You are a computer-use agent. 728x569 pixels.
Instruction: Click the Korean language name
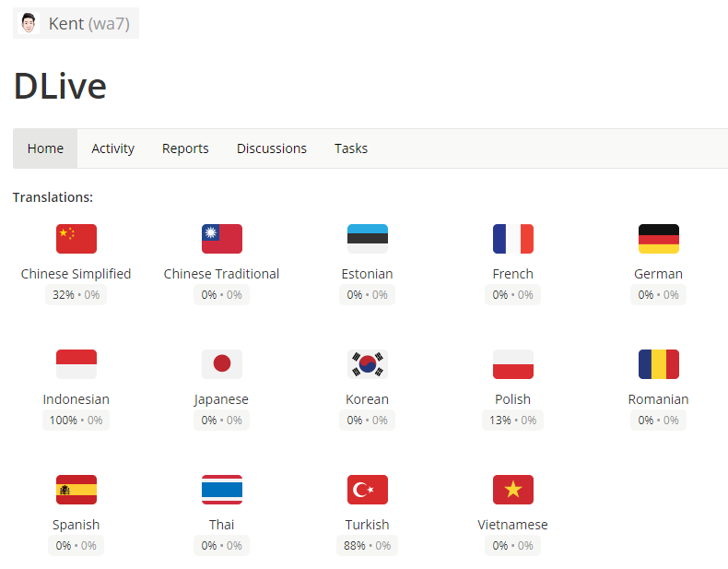coord(368,399)
